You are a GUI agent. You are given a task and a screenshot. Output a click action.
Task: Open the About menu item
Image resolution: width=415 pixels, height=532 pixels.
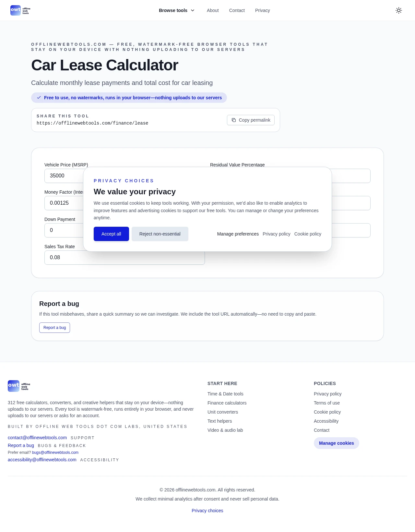point(213,10)
